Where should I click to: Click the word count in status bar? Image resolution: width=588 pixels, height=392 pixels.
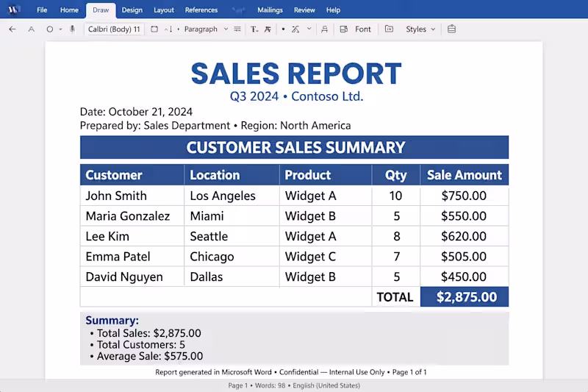coord(270,385)
